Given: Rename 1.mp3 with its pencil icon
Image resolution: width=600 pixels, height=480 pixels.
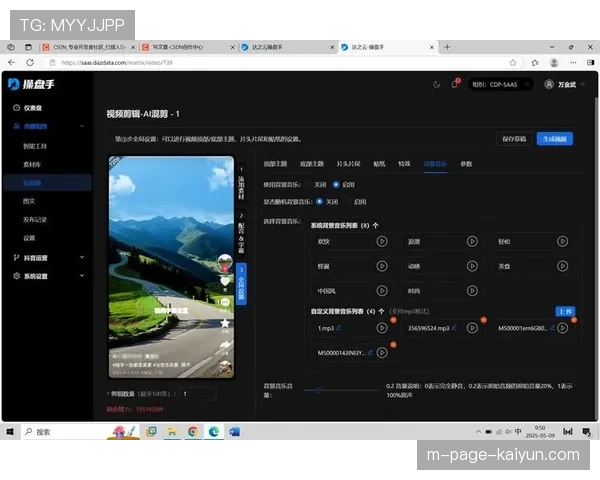Looking at the screenshot, I should pyautogui.click(x=339, y=328).
